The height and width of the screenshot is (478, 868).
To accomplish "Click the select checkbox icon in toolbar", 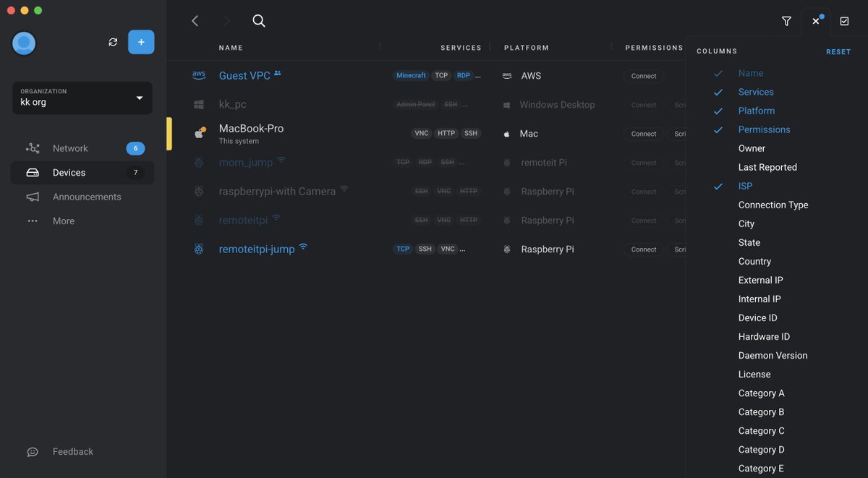I will [x=844, y=22].
